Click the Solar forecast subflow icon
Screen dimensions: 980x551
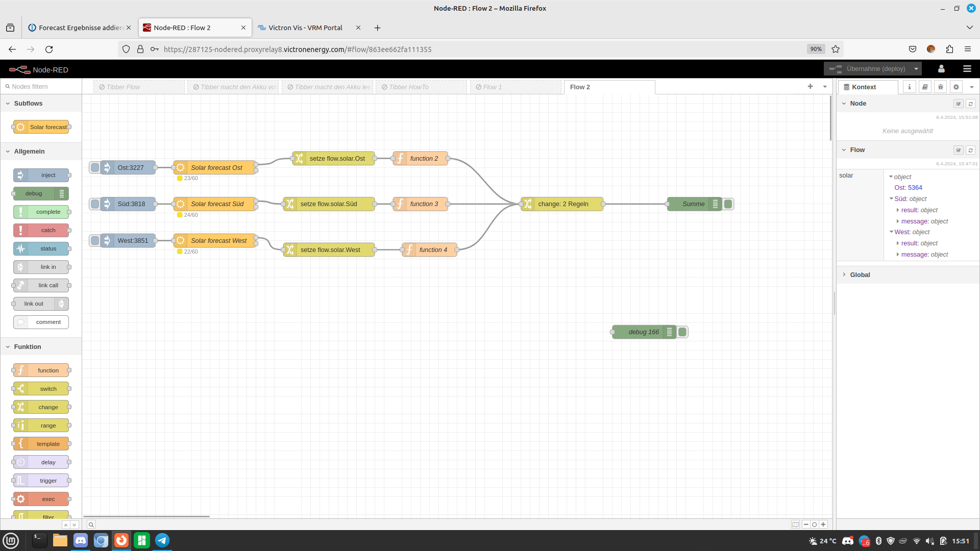point(20,127)
